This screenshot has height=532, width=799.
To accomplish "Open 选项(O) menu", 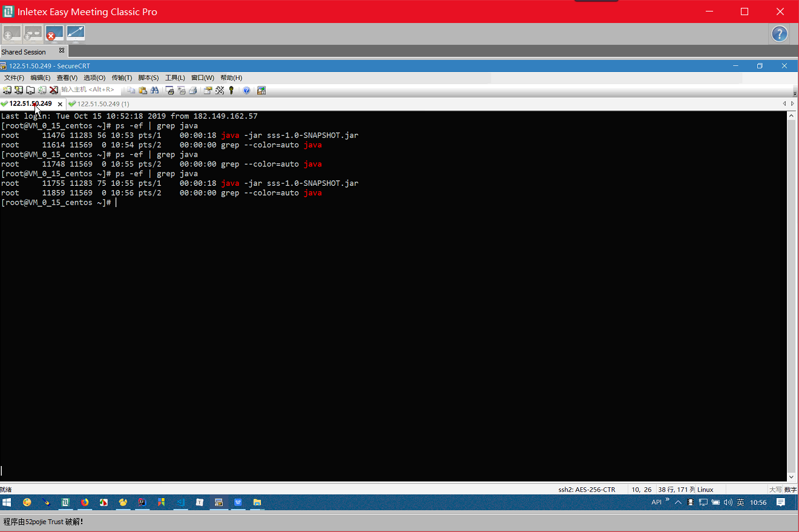I will [94, 77].
